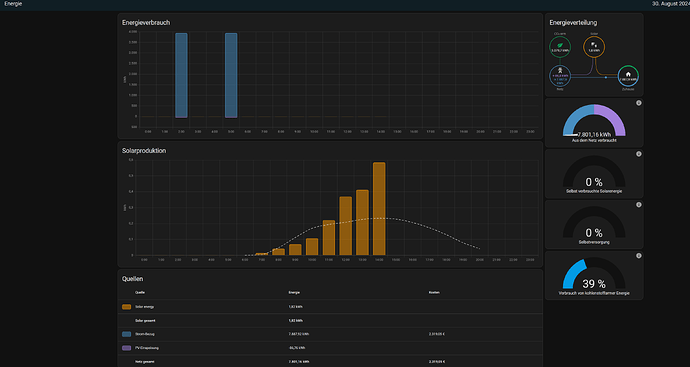The width and height of the screenshot is (690, 367).
Task: Click the 14:00 orange bar in Solarproduktion
Action: pyautogui.click(x=379, y=209)
